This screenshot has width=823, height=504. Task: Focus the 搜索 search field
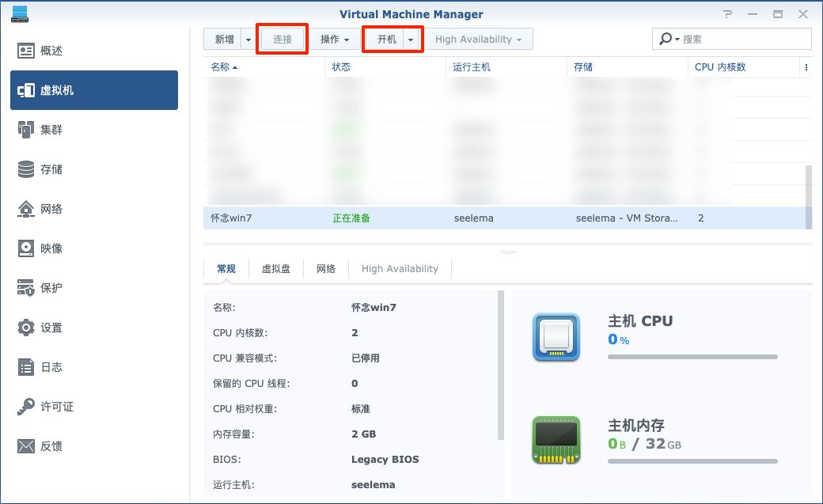745,39
